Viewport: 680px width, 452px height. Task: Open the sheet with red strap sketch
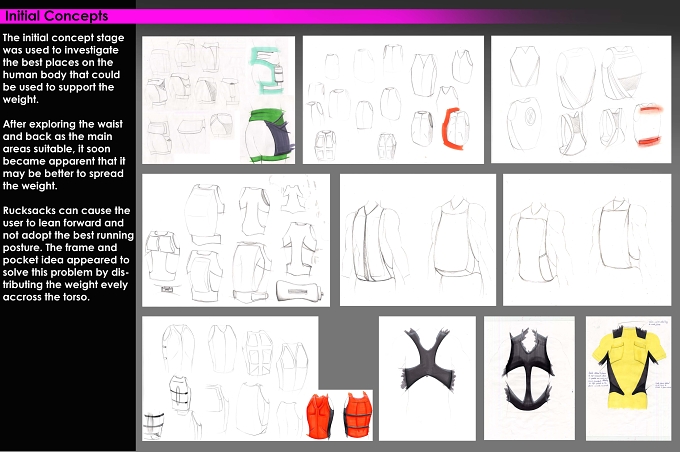581,99
